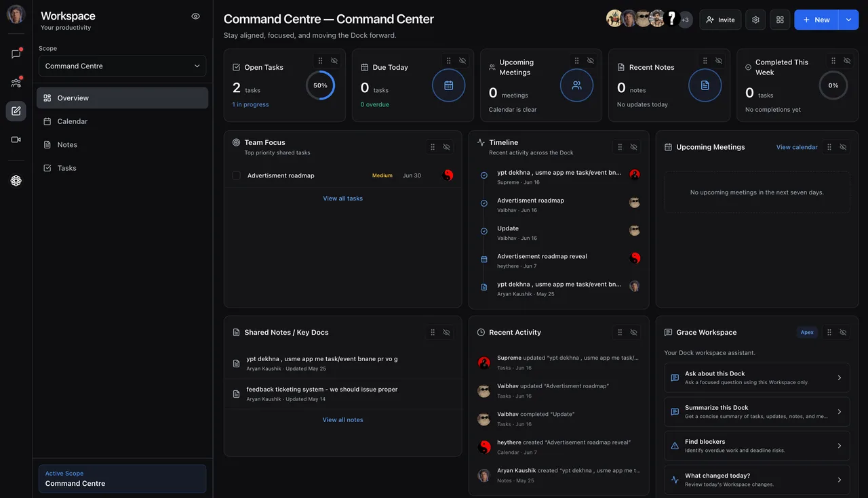
Task: Hide the Open Tasks card
Action: point(334,61)
